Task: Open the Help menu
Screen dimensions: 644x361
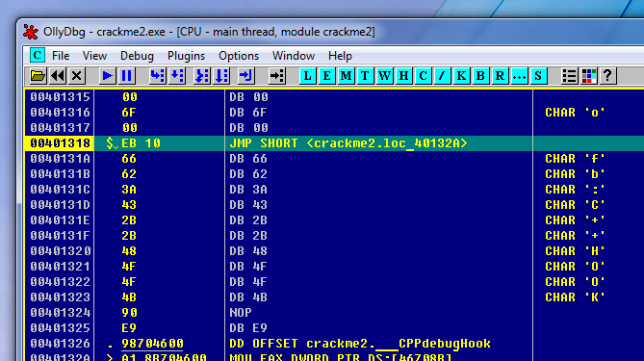Action: (340, 56)
